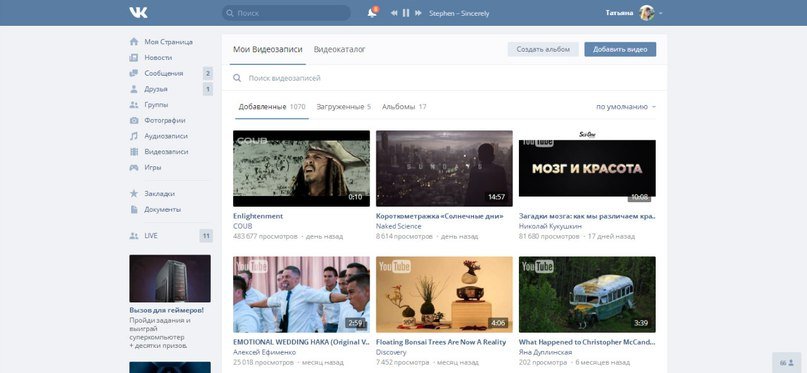Image resolution: width=807 pixels, height=373 pixels.
Task: Click the Группы groups icon
Action: coord(134,104)
